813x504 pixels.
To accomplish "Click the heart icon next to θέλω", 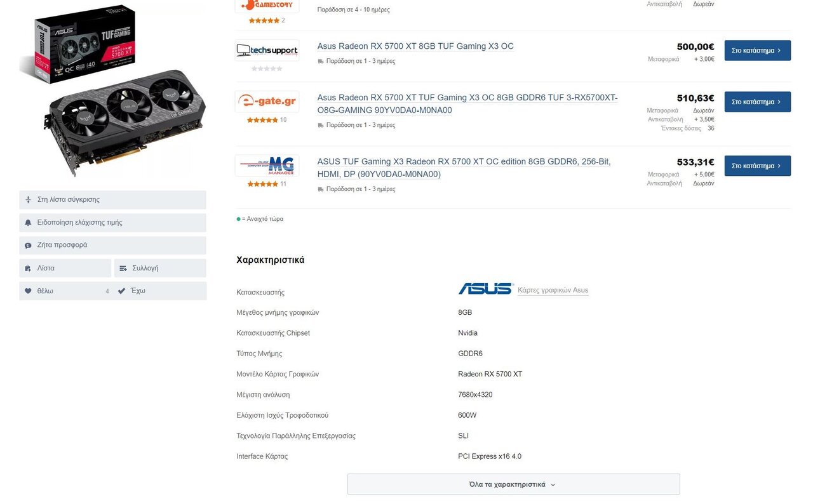I will coord(28,291).
